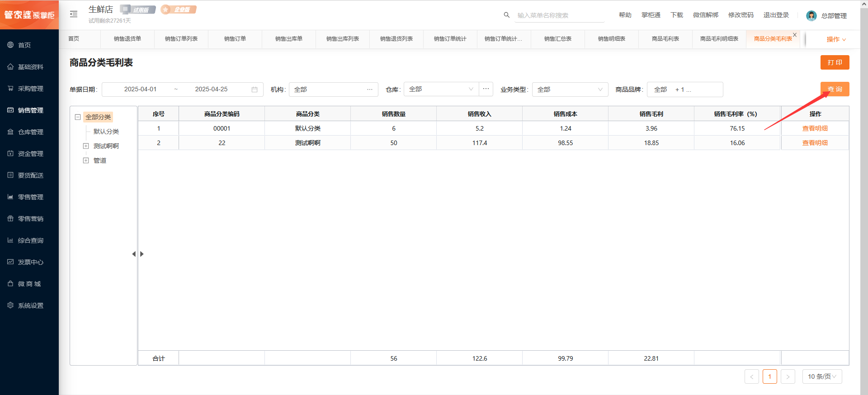Click the 资金管理 sidebar icon
The height and width of the screenshot is (395, 868).
point(10,153)
